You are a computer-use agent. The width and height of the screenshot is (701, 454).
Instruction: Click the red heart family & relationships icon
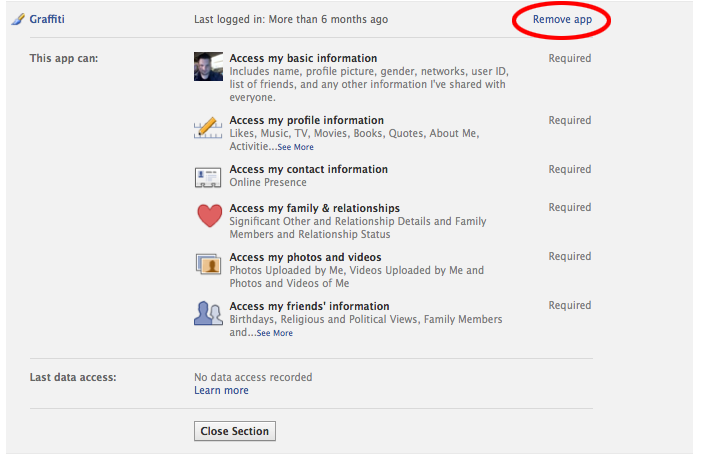[x=210, y=216]
